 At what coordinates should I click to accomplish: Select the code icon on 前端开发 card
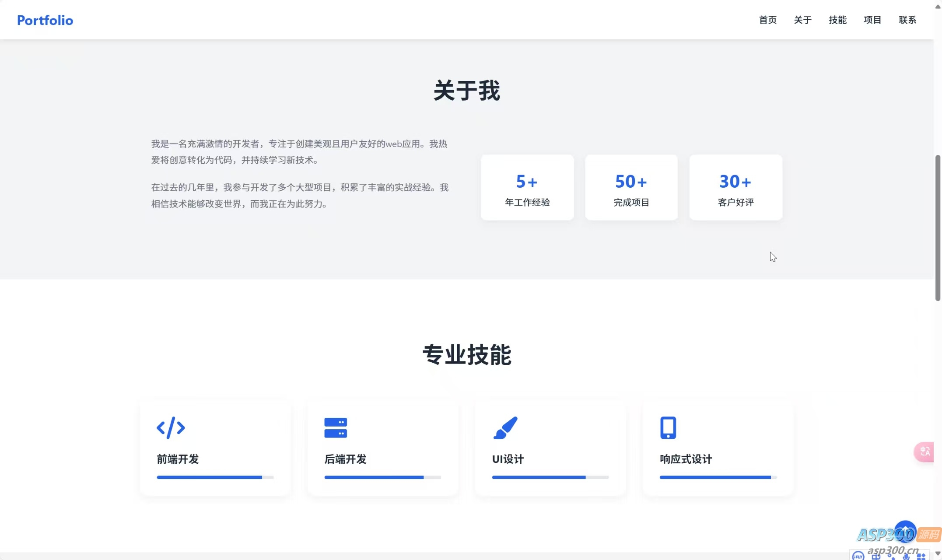pyautogui.click(x=171, y=428)
